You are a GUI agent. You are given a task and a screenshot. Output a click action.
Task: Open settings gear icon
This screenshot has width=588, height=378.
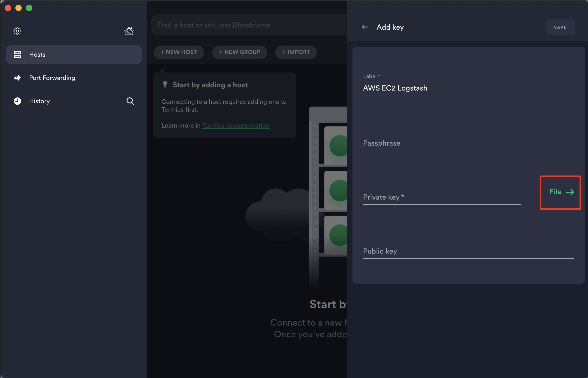(x=17, y=31)
